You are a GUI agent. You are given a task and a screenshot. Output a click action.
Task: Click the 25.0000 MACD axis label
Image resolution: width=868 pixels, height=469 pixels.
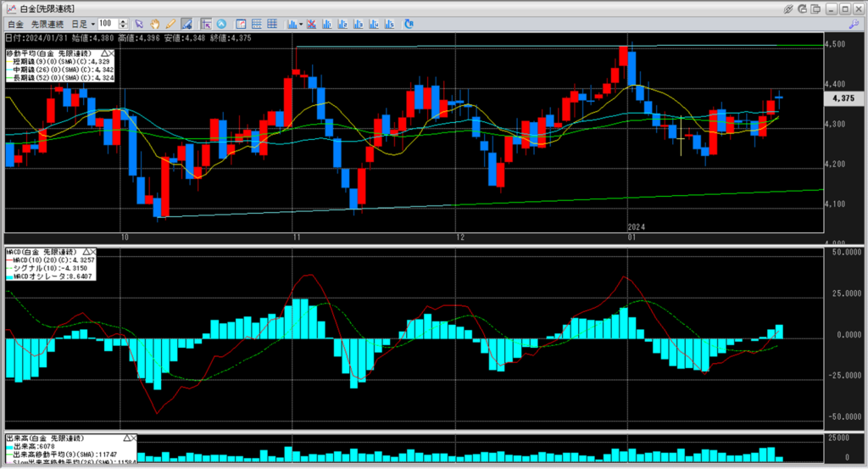[x=847, y=293]
